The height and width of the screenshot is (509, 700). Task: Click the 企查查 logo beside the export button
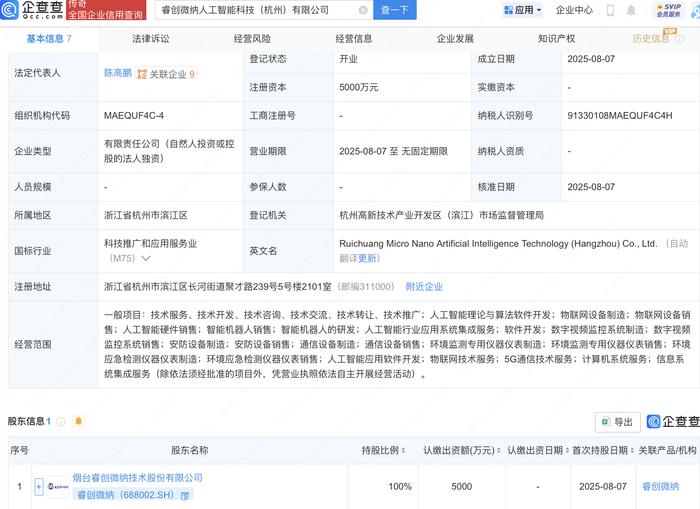tap(673, 421)
